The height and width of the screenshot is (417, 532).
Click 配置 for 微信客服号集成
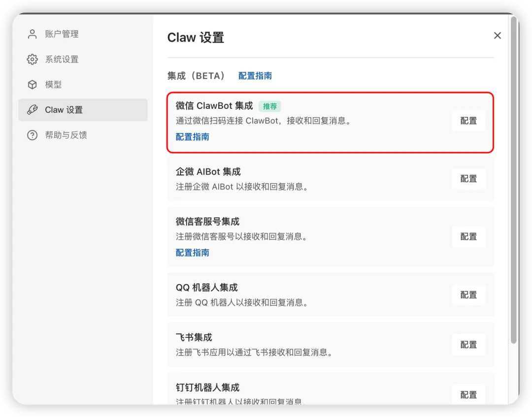[468, 237]
